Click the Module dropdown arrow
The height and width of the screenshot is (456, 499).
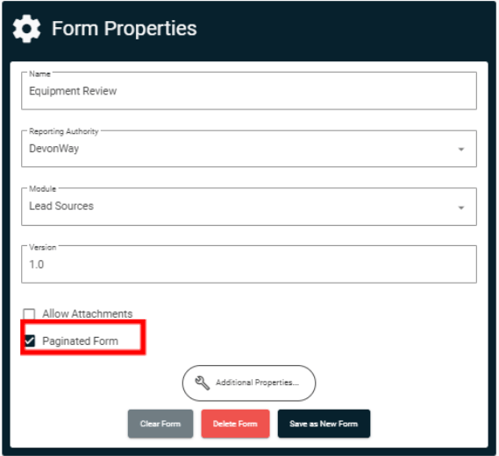[x=461, y=208]
